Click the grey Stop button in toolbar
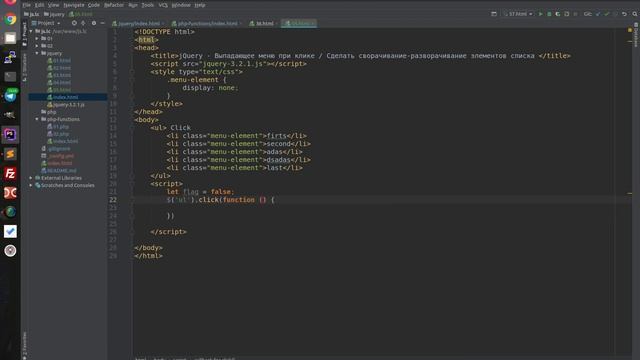 (x=576, y=14)
